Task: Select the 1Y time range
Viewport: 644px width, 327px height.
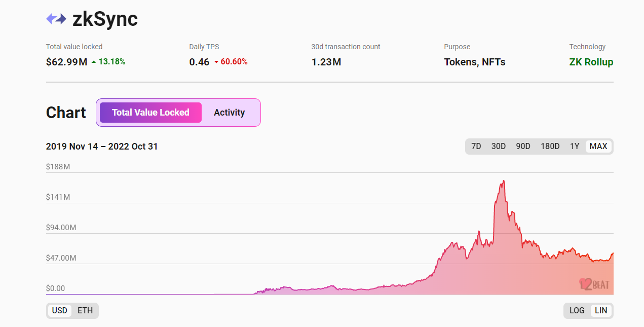Action: pos(575,147)
